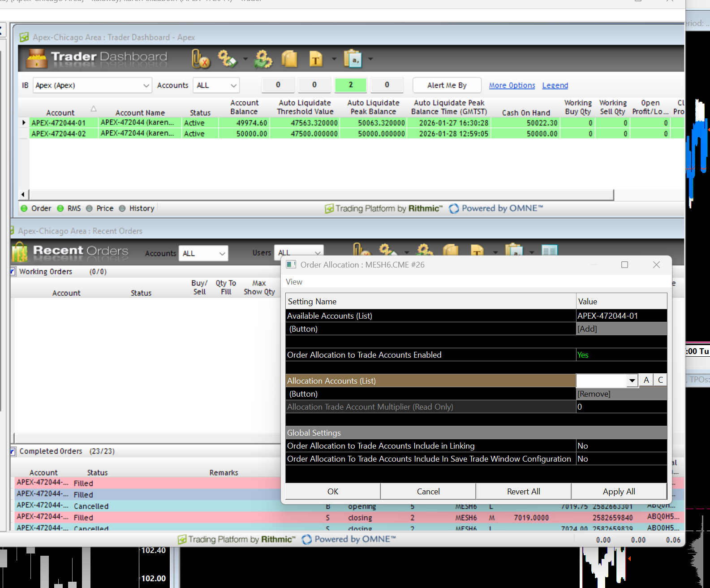Click the columns layout icon in Recent Orders toolbar
The width and height of the screenshot is (710, 588).
pyautogui.click(x=550, y=251)
